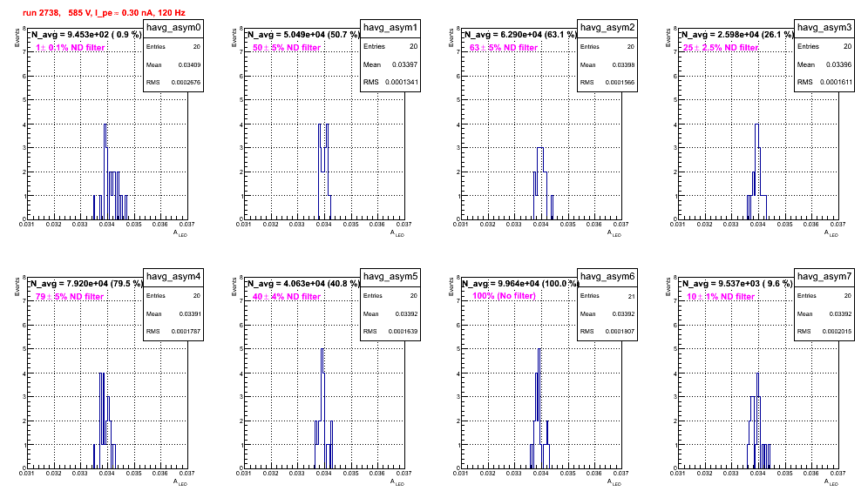The image size is (868, 498).
Task: Click the Mean value 0.03398
Action: pyautogui.click(x=623, y=64)
